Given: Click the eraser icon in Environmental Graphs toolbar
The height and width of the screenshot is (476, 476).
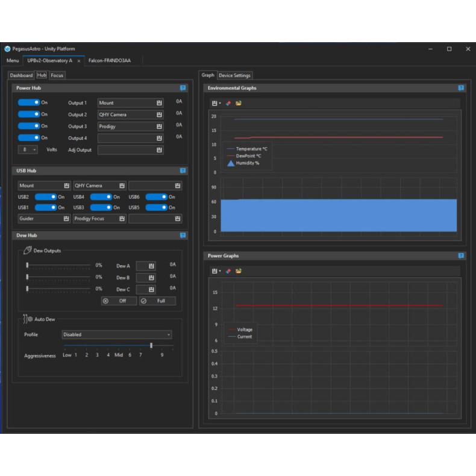Looking at the screenshot, I should coord(228,103).
